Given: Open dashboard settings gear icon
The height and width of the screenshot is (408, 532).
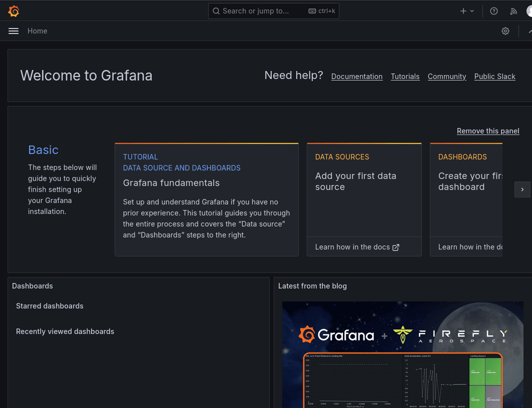Looking at the screenshot, I should point(505,31).
